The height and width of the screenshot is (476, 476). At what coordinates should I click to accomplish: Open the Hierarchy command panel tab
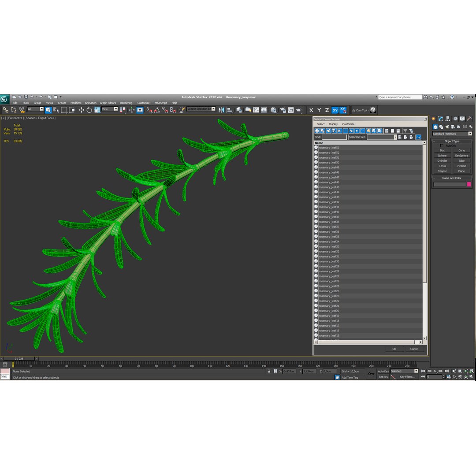point(448,119)
